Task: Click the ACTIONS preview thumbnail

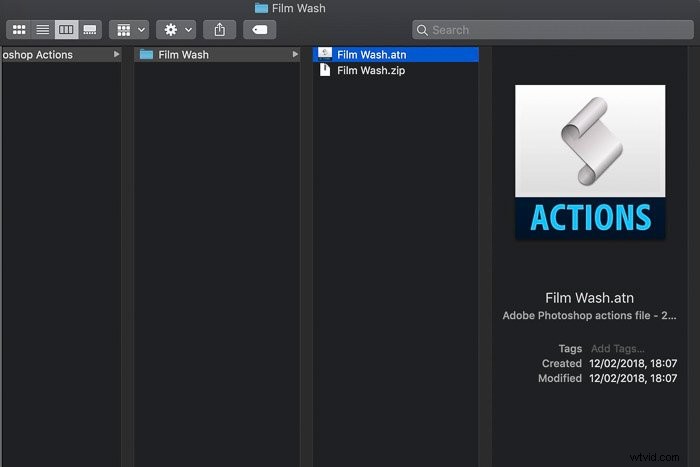Action: (x=590, y=162)
